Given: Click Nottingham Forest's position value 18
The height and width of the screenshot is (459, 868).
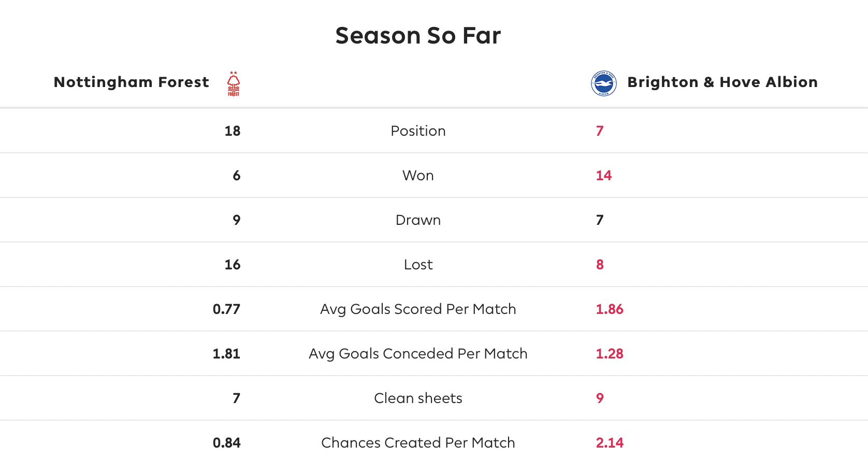Looking at the screenshot, I should tap(233, 131).
